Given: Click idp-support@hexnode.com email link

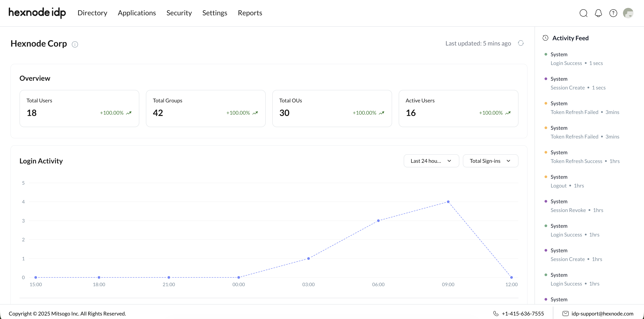Looking at the screenshot, I should pyautogui.click(x=602, y=314).
